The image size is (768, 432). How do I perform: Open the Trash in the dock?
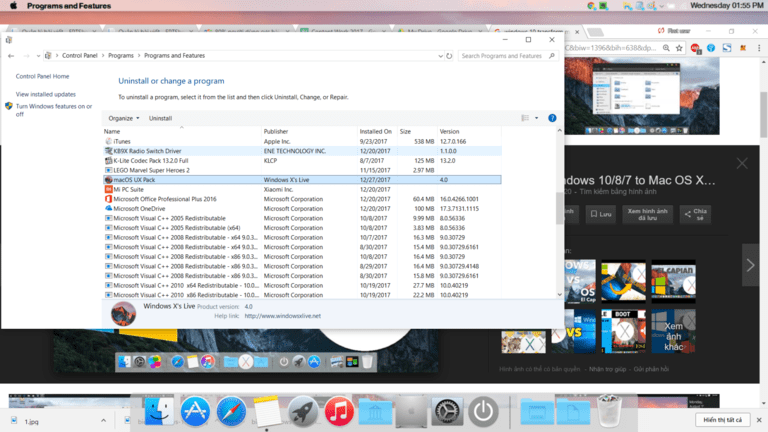click(611, 410)
